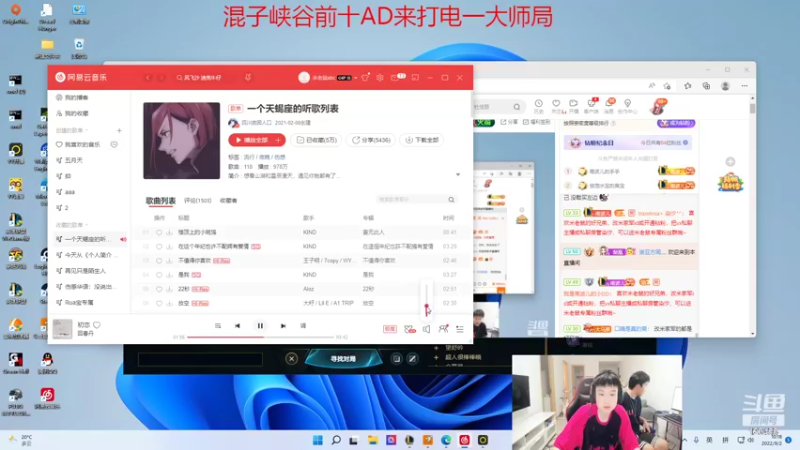The width and height of the screenshot is (800, 450).
Task: Add all songs to queue via plus
Action: pyautogui.click(x=279, y=140)
